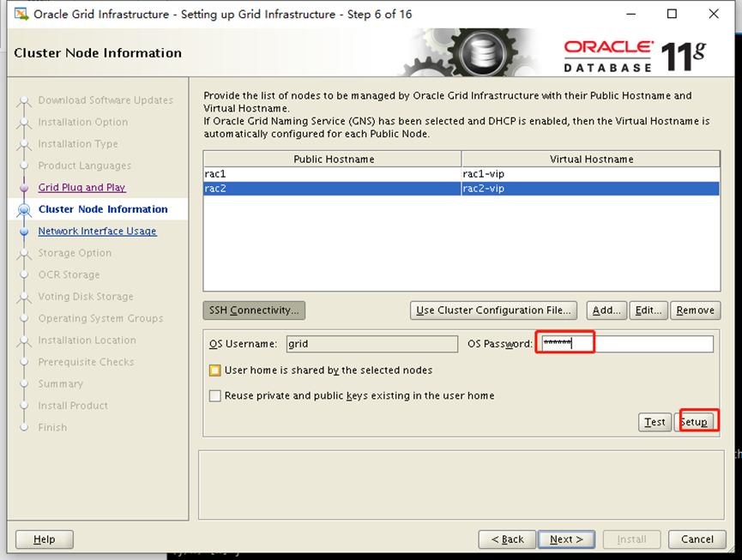The width and height of the screenshot is (742, 560).
Task: Click the Summary step
Action: coord(61,383)
